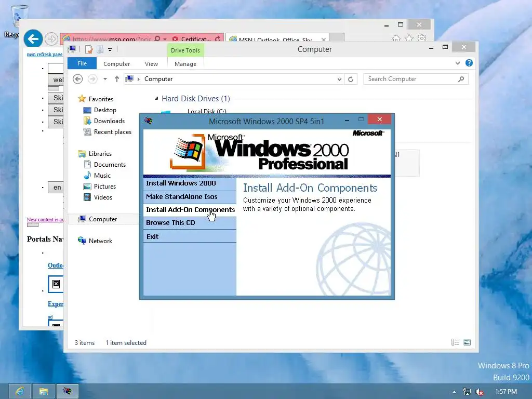Refresh the Internet Explorer page
532x399 pixels.
tap(218, 39)
